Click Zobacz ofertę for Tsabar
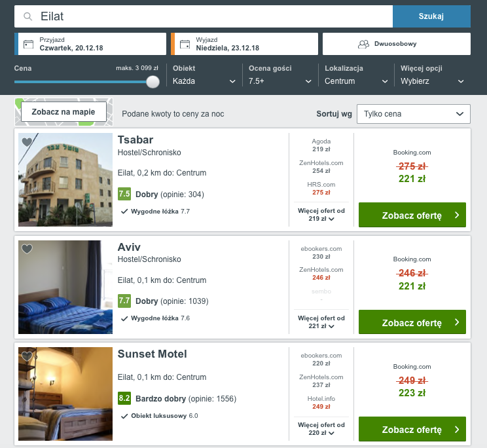The image size is (487, 448). point(412,215)
